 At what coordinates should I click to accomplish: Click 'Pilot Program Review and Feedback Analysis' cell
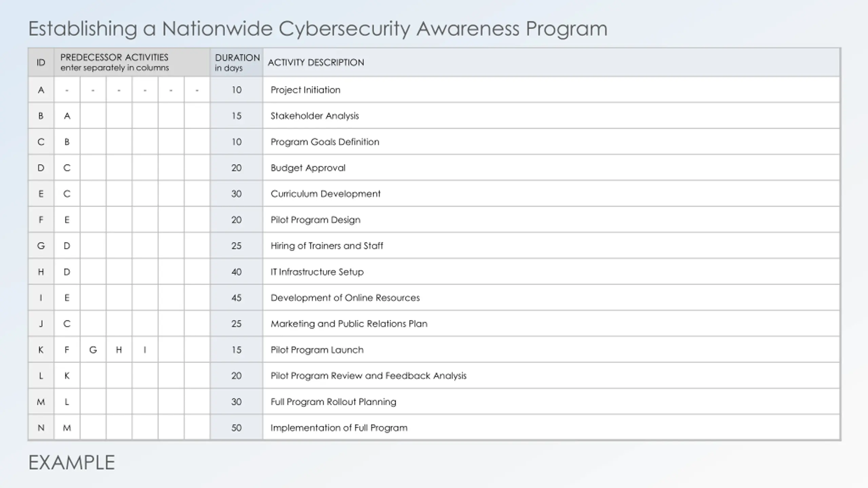pyautogui.click(x=551, y=375)
